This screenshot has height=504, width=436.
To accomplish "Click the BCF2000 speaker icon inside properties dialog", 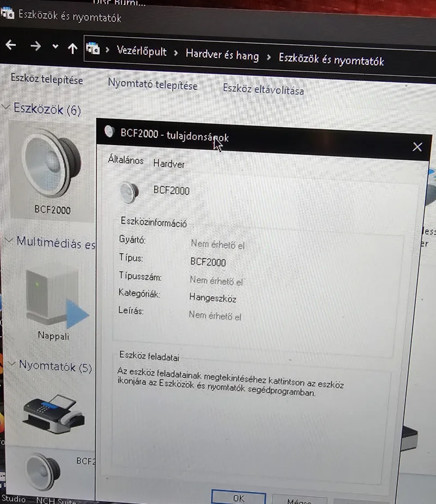I will pyautogui.click(x=129, y=190).
